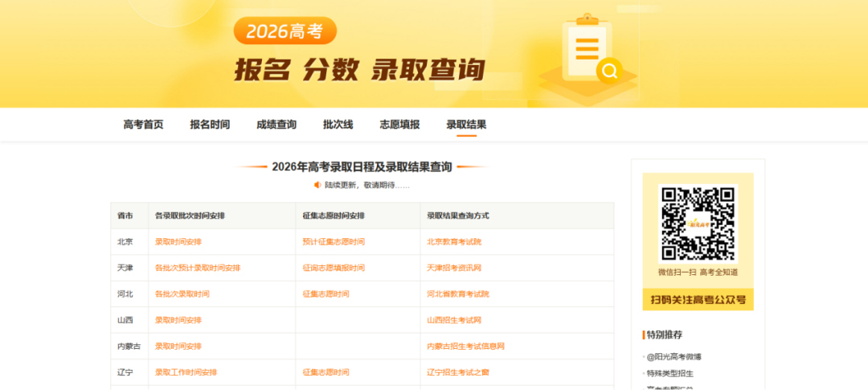Visit 内蒙古招生考试信息网 link
Screen dimensions: 868x390
[466, 347]
